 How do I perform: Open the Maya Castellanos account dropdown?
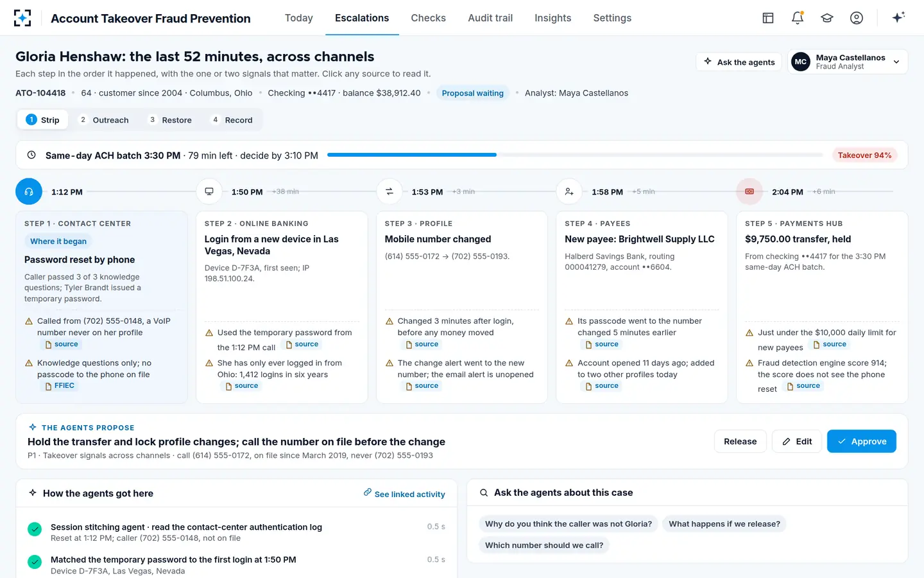coord(848,62)
